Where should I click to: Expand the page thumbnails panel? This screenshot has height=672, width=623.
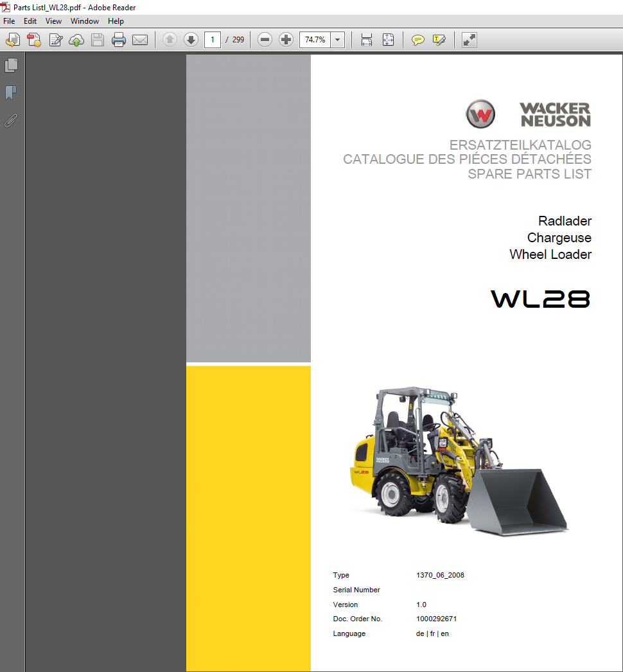(x=11, y=65)
